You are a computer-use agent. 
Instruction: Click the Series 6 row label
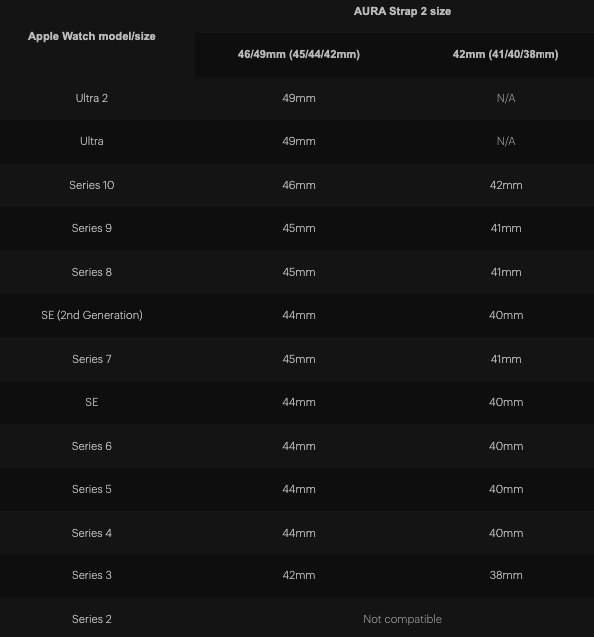91,446
